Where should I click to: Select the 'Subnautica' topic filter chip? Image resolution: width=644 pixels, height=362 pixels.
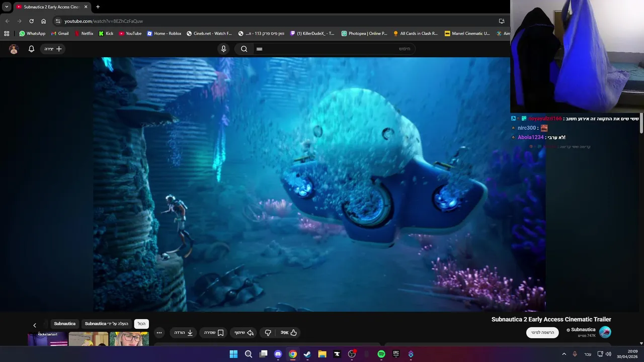pyautogui.click(x=64, y=324)
